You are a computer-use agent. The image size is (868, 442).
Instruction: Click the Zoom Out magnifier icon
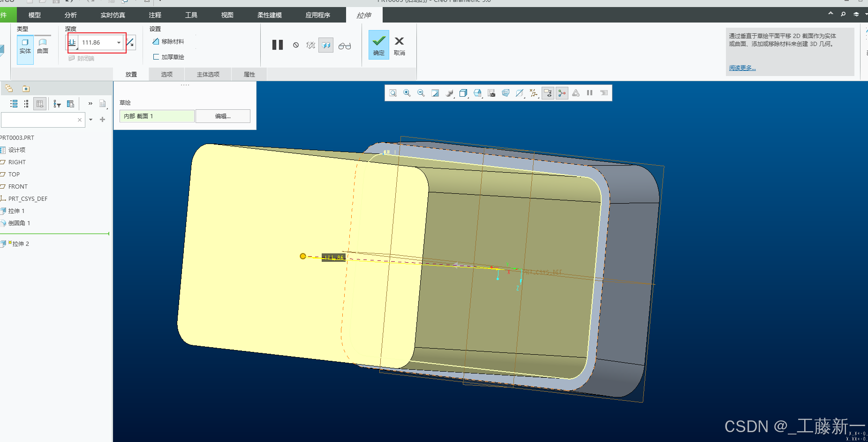[x=421, y=93]
